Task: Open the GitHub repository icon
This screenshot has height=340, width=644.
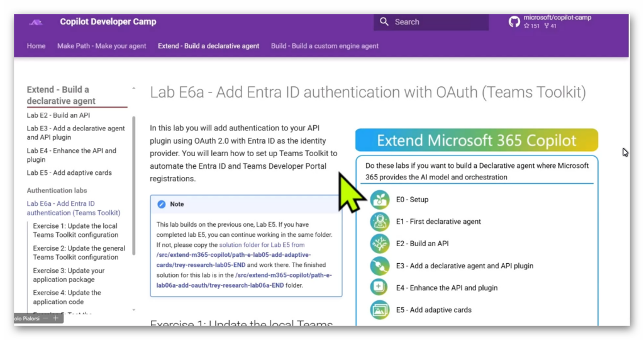Action: (514, 21)
